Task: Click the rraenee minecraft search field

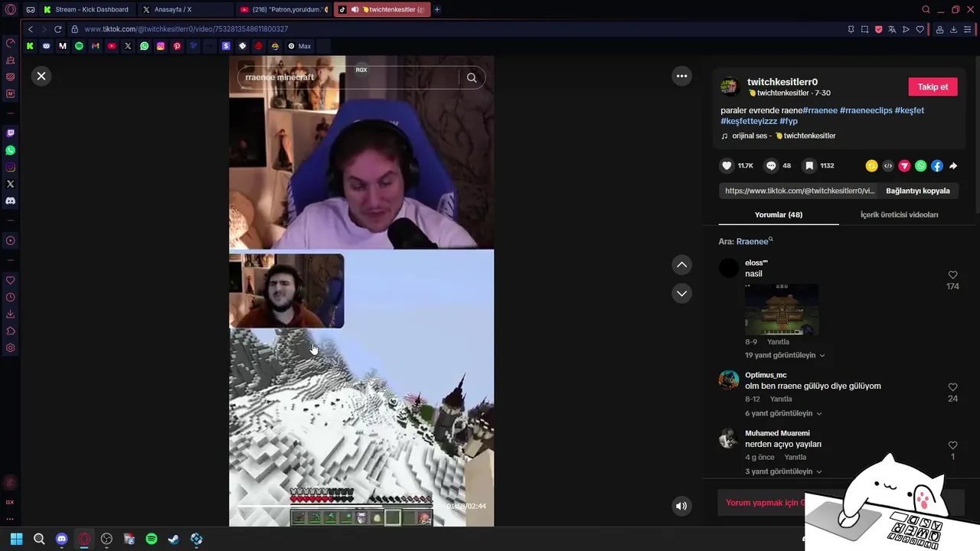Action: (348, 77)
